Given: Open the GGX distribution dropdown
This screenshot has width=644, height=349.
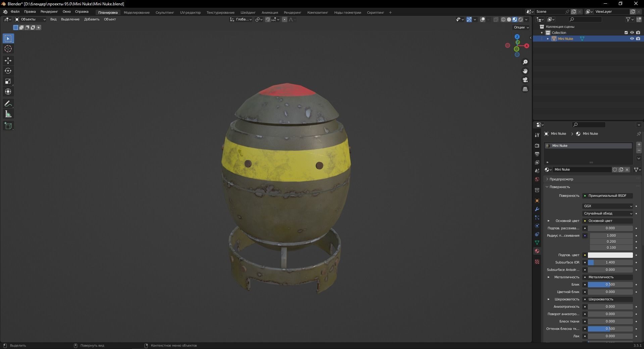Looking at the screenshot, I should click(608, 206).
